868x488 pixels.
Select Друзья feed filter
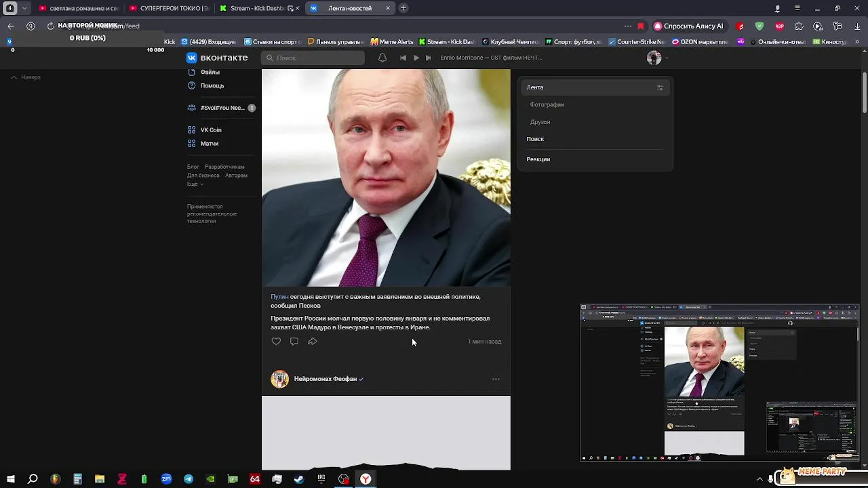(x=540, y=122)
